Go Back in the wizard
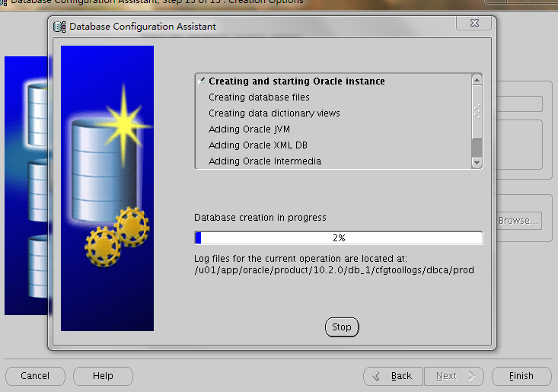This screenshot has width=558, height=392. tap(393, 376)
